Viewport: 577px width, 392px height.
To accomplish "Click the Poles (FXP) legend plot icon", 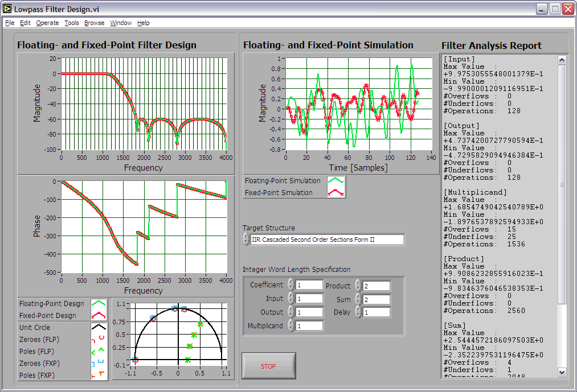I will click(x=99, y=375).
